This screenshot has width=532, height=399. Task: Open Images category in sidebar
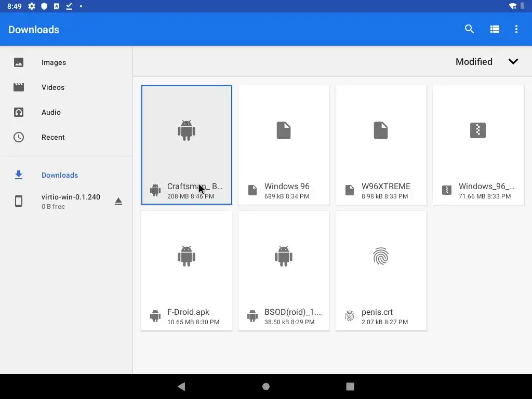[x=66, y=62]
